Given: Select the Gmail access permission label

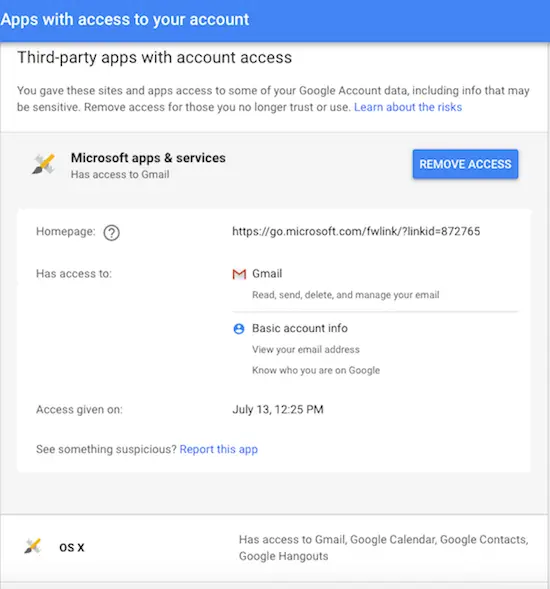Looking at the screenshot, I should tap(267, 273).
